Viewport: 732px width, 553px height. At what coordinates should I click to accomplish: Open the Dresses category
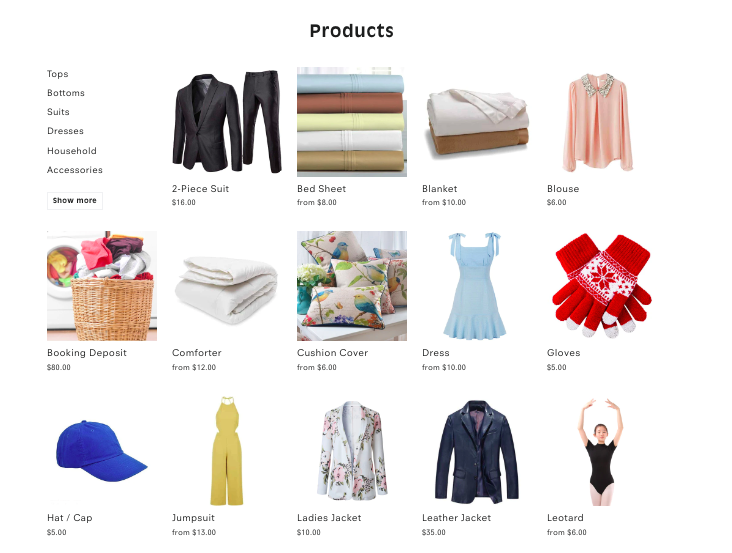(65, 131)
